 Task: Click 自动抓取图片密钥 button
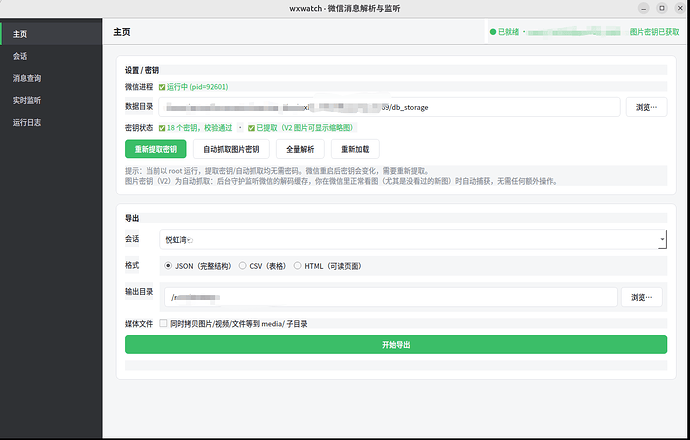point(231,149)
